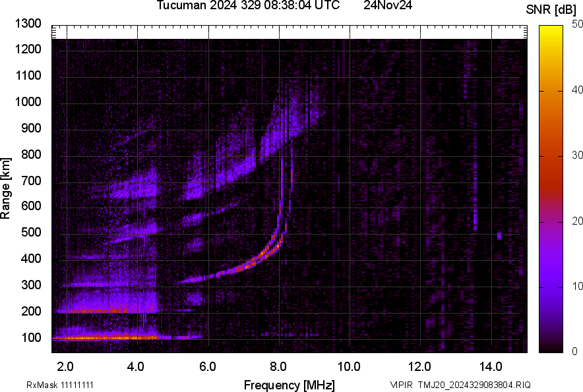
Task: Click the range tick label '400'
Action: tap(31, 258)
